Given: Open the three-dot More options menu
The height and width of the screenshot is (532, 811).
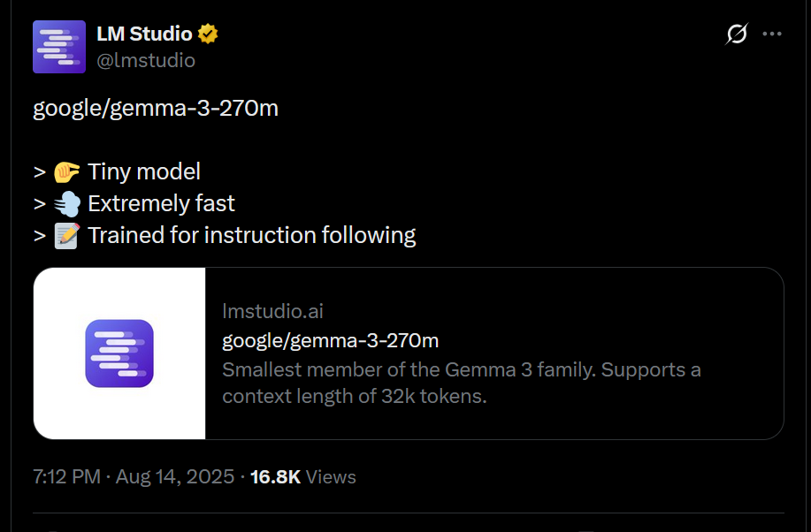Looking at the screenshot, I should [x=772, y=34].
